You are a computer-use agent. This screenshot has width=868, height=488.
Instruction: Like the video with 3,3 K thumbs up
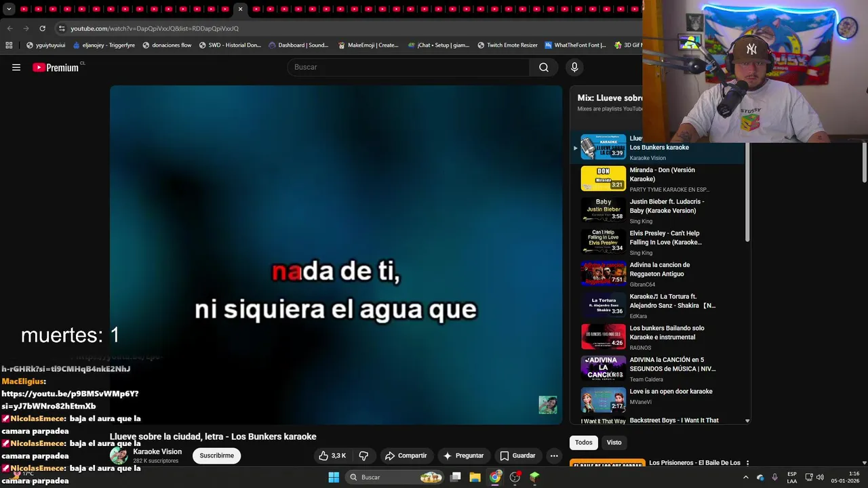pos(332,455)
